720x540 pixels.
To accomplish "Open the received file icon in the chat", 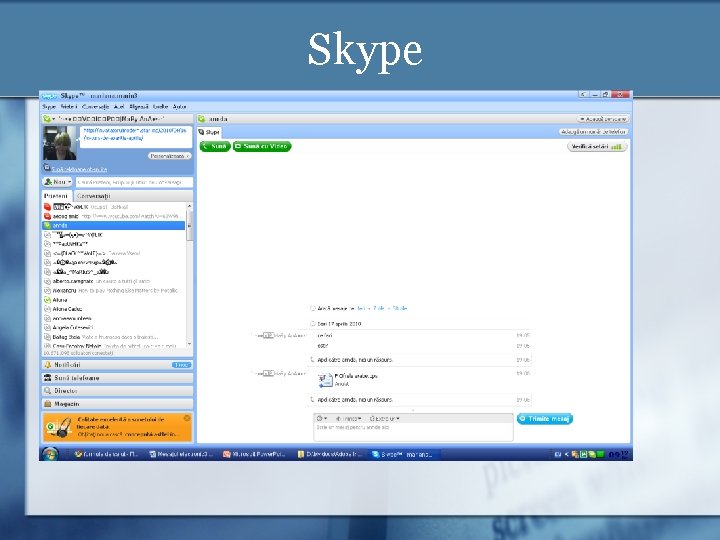I will tap(325, 380).
